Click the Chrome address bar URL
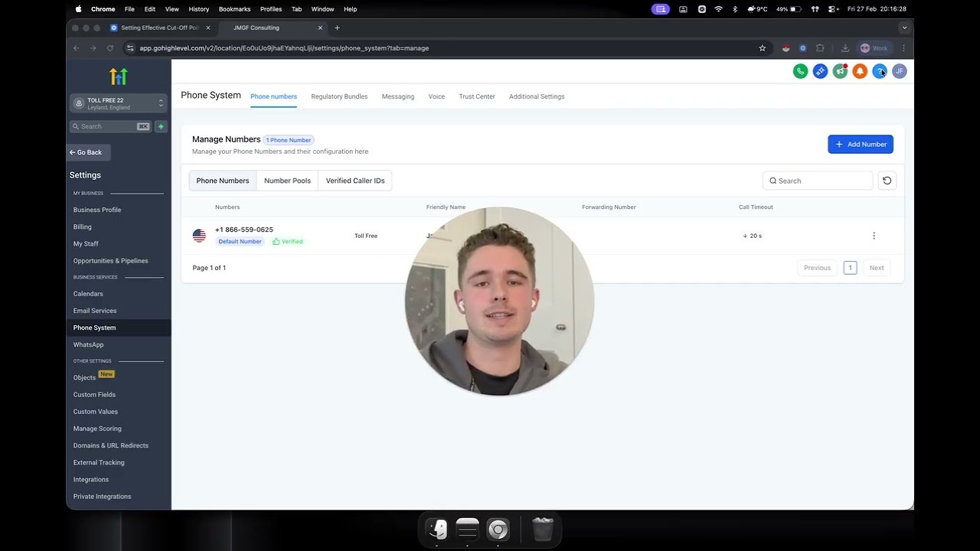The image size is (980, 551). (284, 48)
